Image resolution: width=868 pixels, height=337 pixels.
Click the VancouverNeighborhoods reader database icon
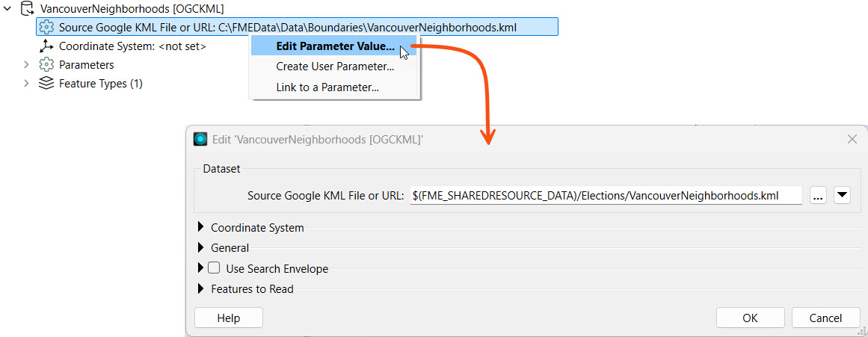[x=27, y=9]
